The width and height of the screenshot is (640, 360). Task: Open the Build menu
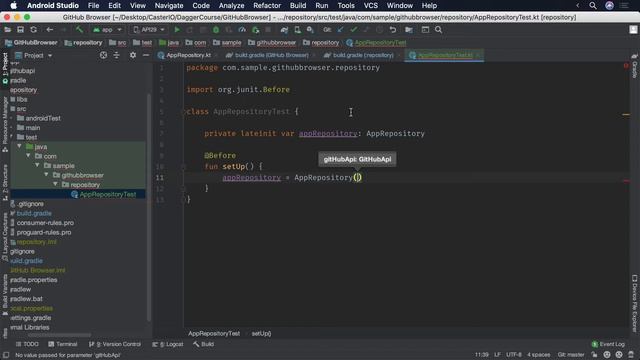298,6
